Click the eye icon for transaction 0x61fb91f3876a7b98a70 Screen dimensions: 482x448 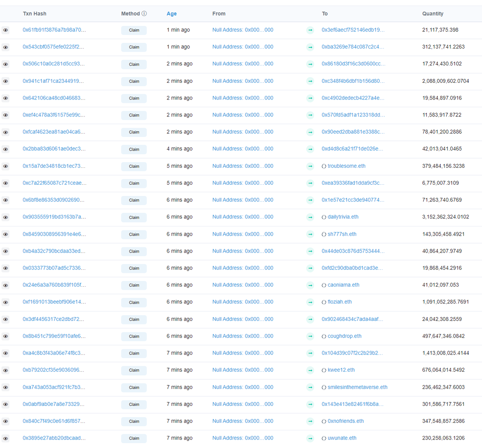(6, 30)
